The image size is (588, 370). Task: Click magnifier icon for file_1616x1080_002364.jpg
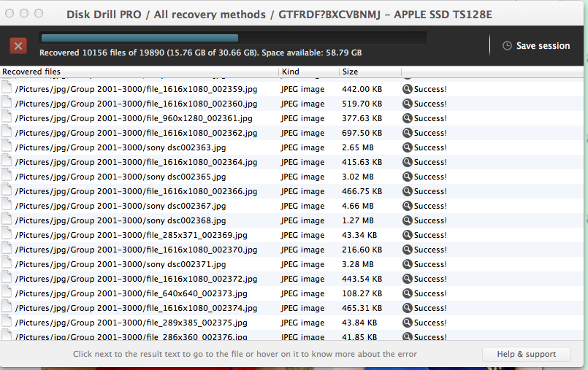pos(408,162)
